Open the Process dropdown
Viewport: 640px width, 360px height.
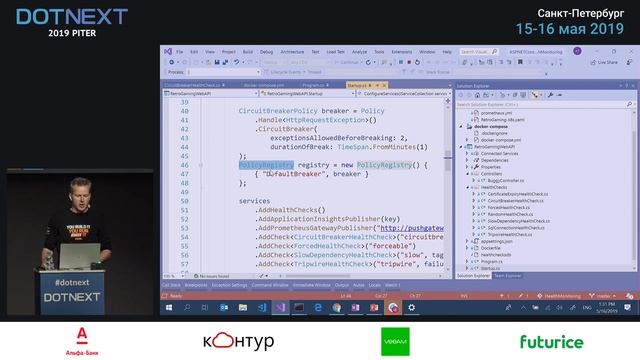coord(223,72)
